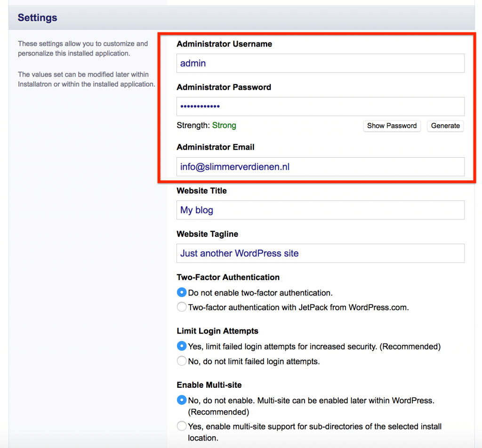The width and height of the screenshot is (482, 448).
Task: Select the Website Tagline text field
Action: click(320, 253)
